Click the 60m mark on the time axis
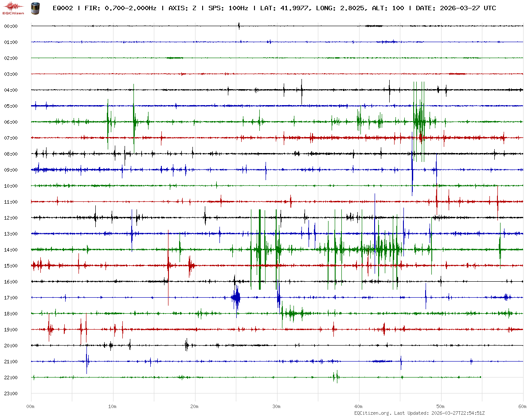Image resolution: width=532 pixels, height=417 pixels. coord(522,406)
